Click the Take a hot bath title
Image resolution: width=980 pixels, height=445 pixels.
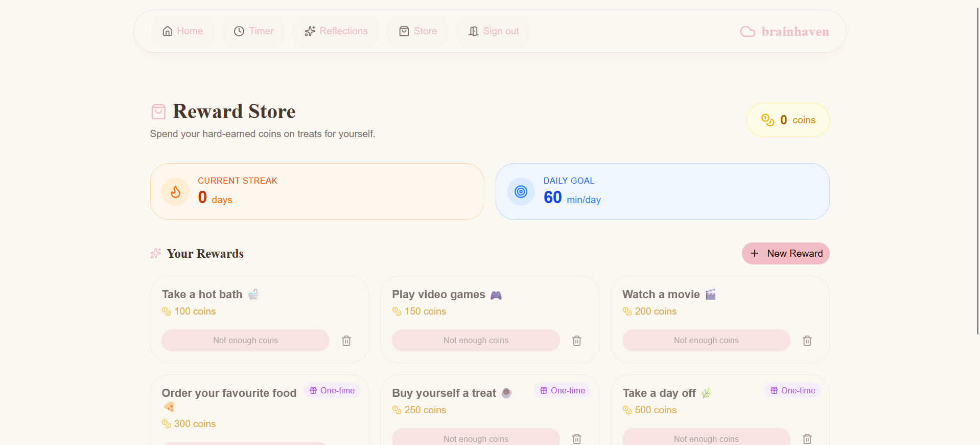point(202,295)
